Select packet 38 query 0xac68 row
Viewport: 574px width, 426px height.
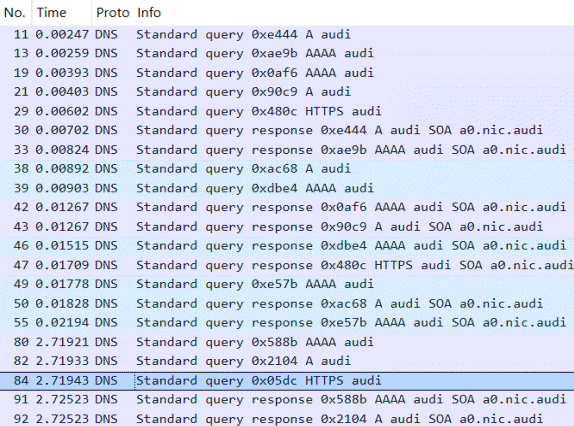[x=287, y=169]
